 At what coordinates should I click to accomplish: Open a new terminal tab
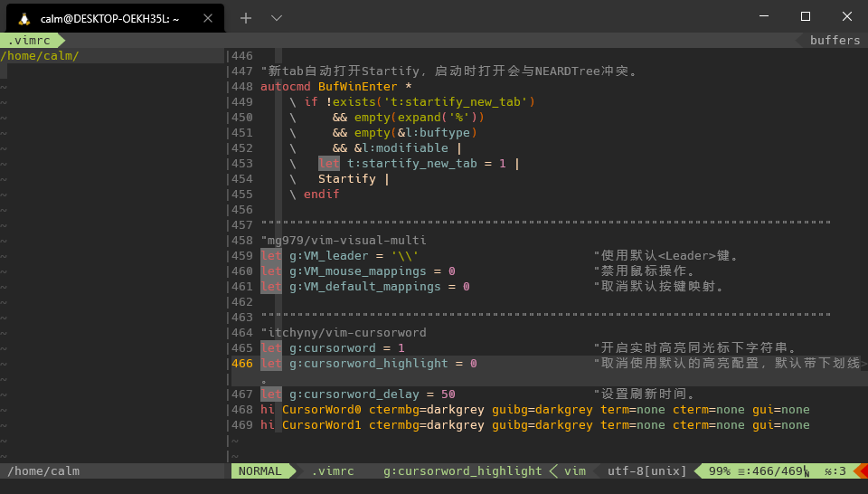[x=246, y=18]
